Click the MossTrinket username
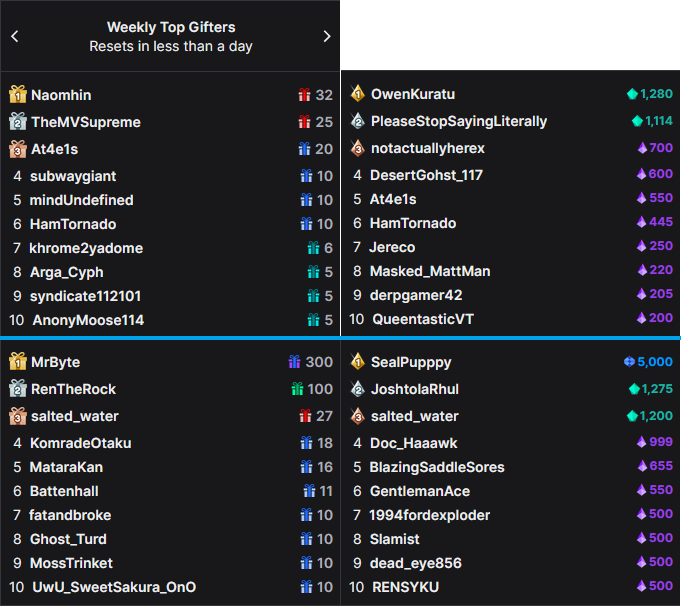Screen dimensions: 681x606 tap(71, 563)
